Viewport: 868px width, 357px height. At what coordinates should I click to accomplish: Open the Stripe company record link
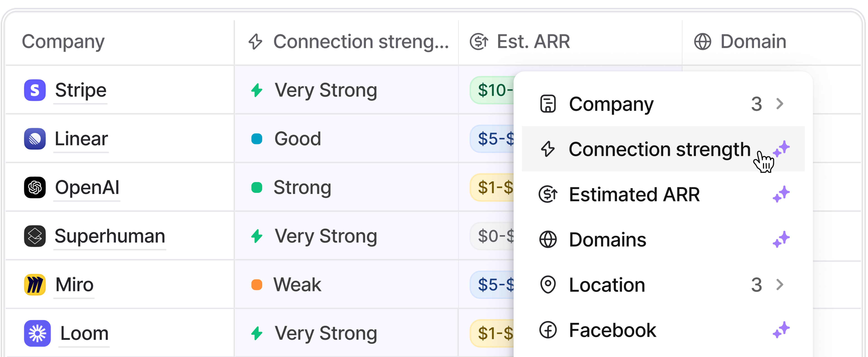coord(80,90)
